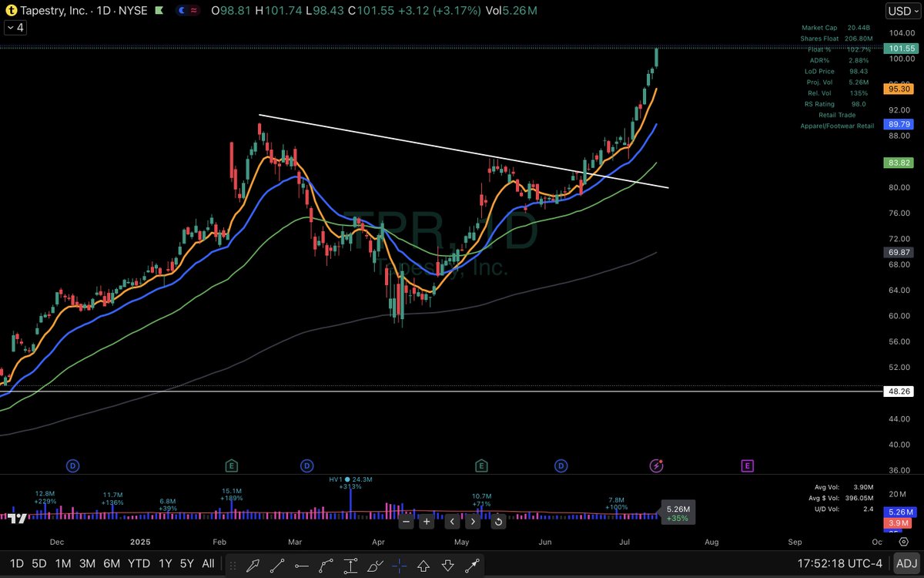Select the 1D time range

[16, 563]
